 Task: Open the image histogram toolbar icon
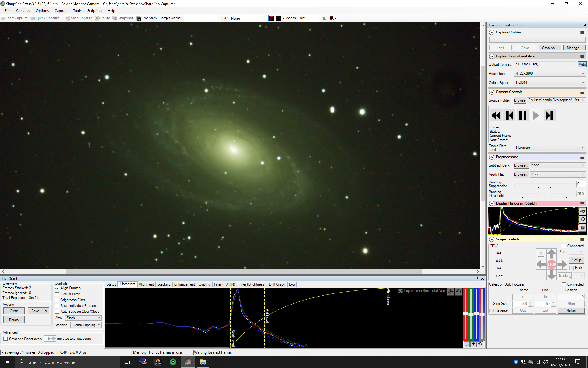pos(325,18)
